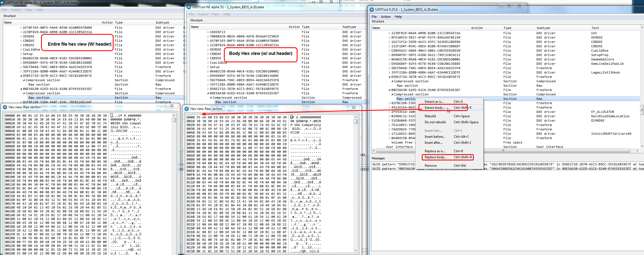Choose 'Extract body...' from context menu

[449, 108]
